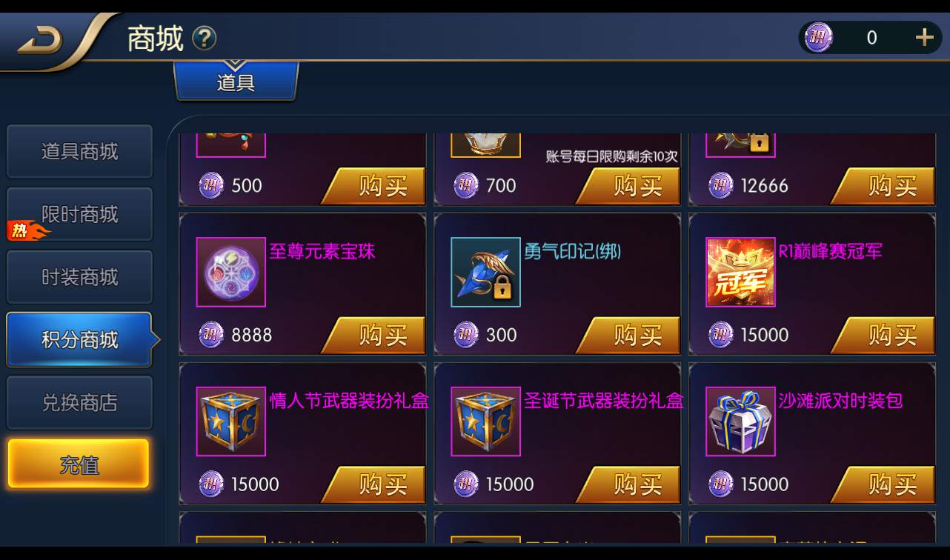Open the 兑换商店 tab

(79, 402)
